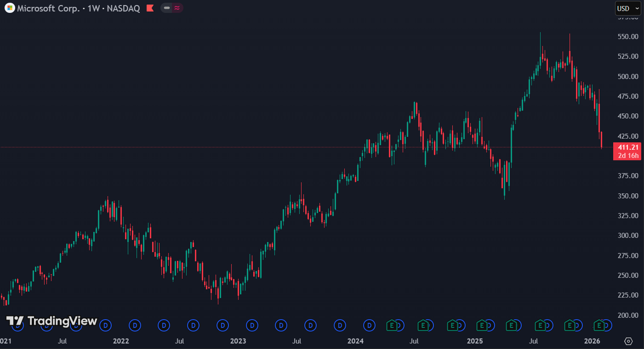Click the 250.00 price scale label
This screenshot has height=349, width=644.
pos(628,276)
